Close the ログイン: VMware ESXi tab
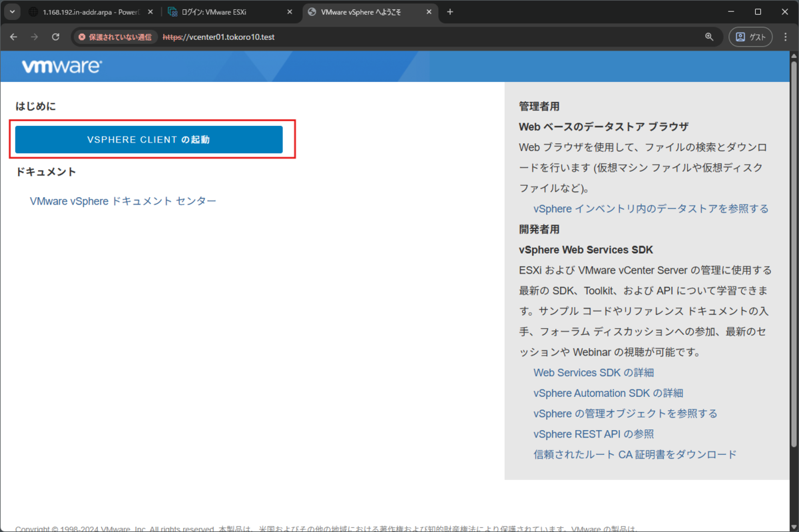The width and height of the screenshot is (799, 532). [290, 12]
